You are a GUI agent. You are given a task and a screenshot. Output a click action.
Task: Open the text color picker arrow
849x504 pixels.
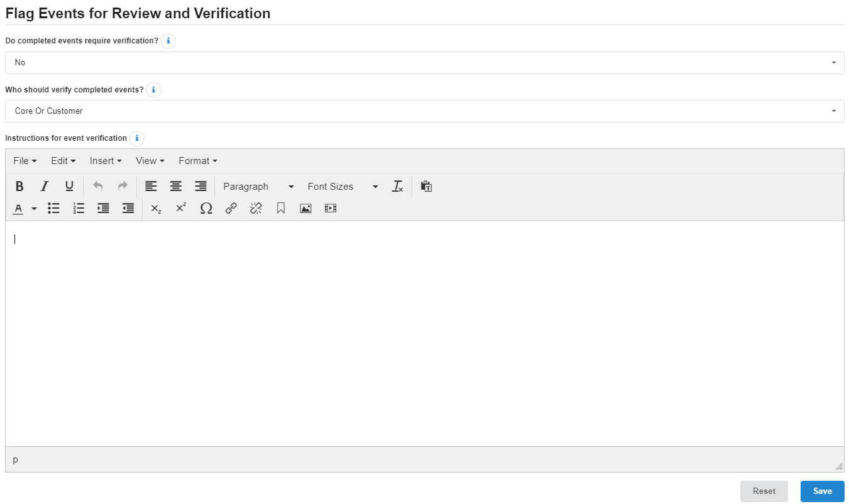(35, 209)
